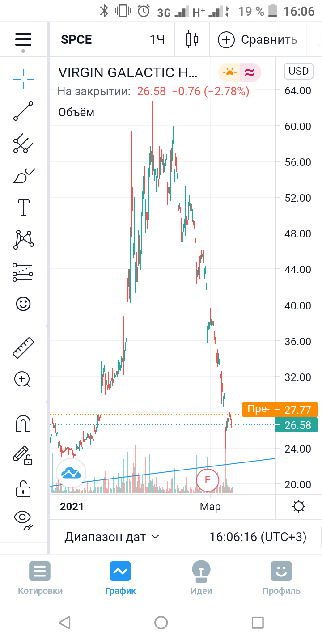
Task: Tap the 64.00 price axis label
Action: click(x=298, y=90)
